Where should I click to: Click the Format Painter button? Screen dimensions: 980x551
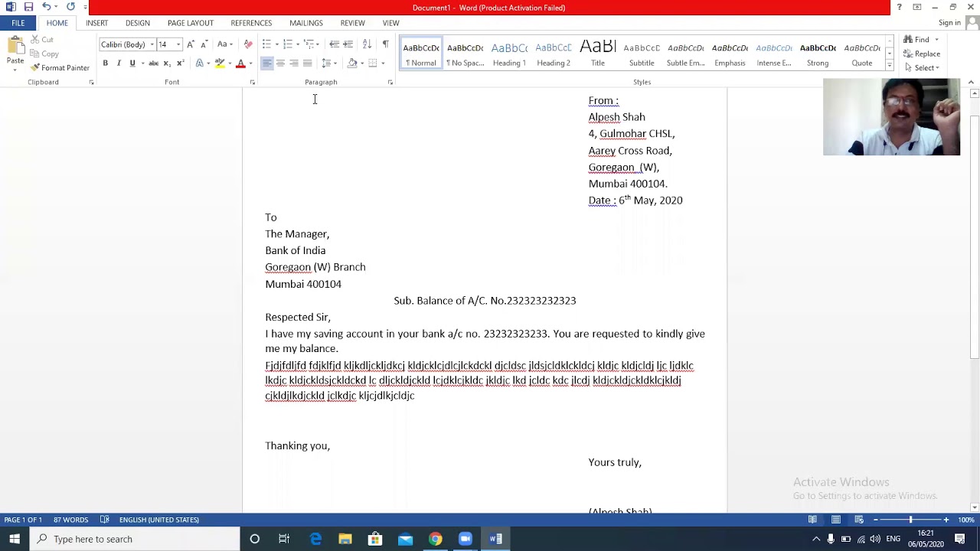click(60, 68)
